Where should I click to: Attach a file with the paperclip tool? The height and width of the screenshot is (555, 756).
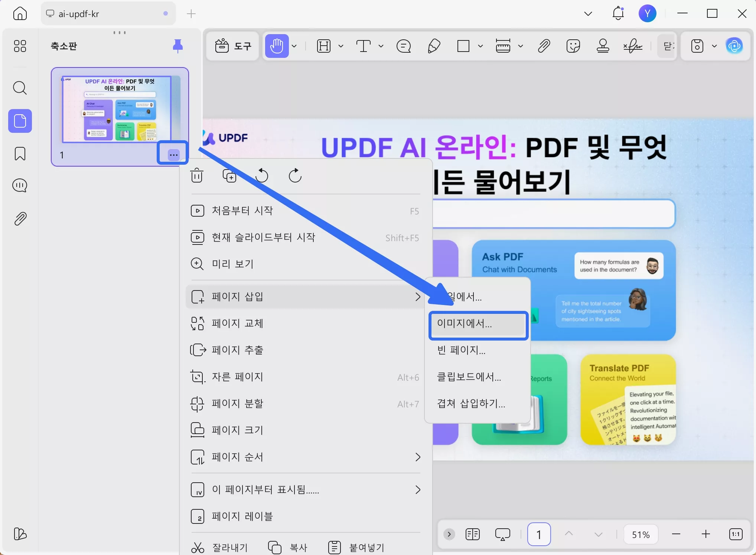(x=543, y=46)
